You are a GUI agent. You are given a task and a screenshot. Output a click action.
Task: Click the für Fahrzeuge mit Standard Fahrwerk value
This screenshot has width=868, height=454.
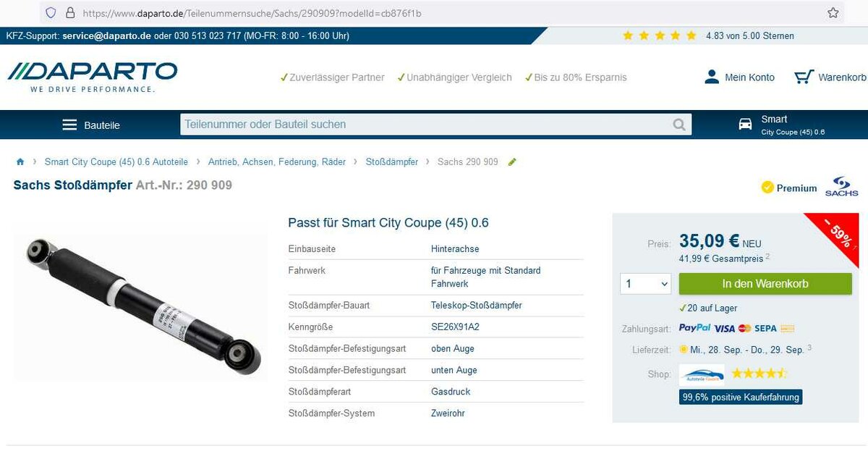[486, 277]
